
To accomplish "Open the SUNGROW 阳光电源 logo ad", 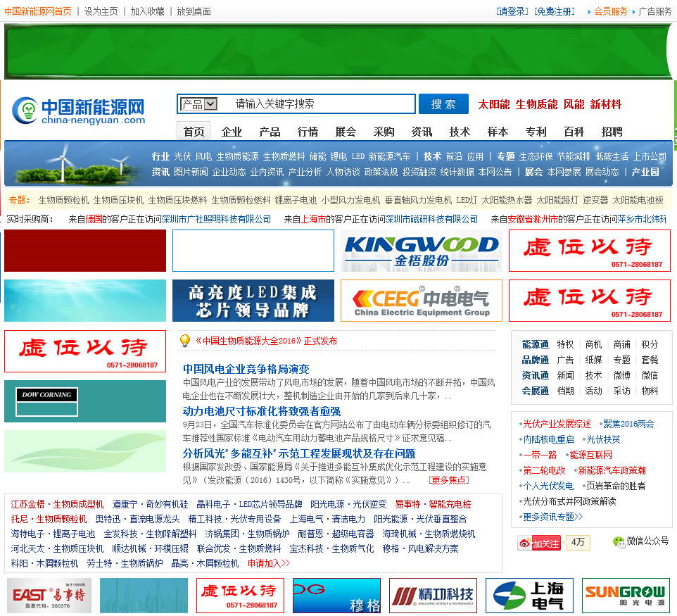I will coord(626,596).
